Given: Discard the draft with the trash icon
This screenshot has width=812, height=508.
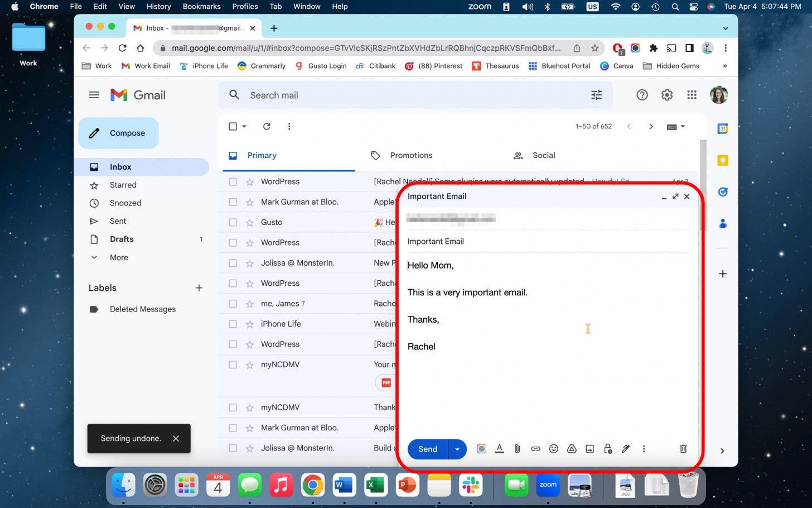Looking at the screenshot, I should pyautogui.click(x=683, y=449).
